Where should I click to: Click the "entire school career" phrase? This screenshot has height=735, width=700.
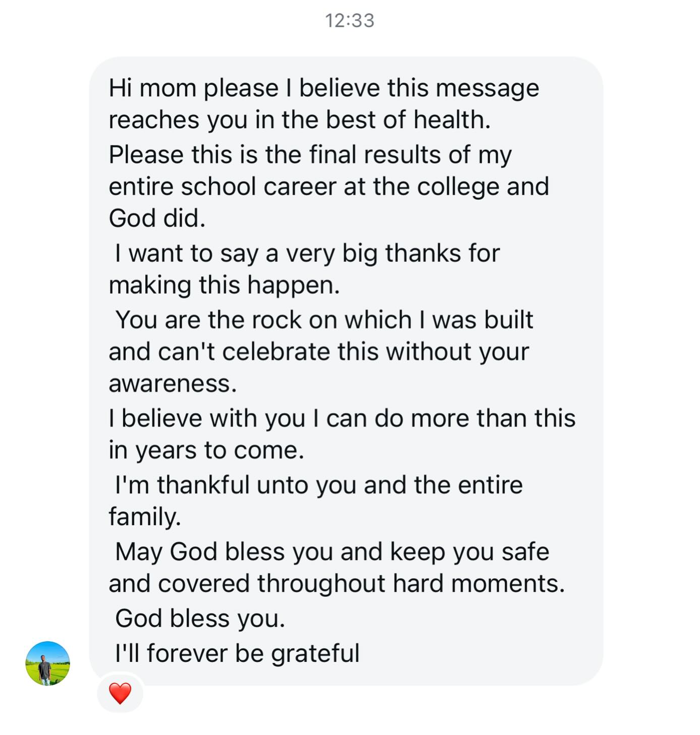coord(222,187)
